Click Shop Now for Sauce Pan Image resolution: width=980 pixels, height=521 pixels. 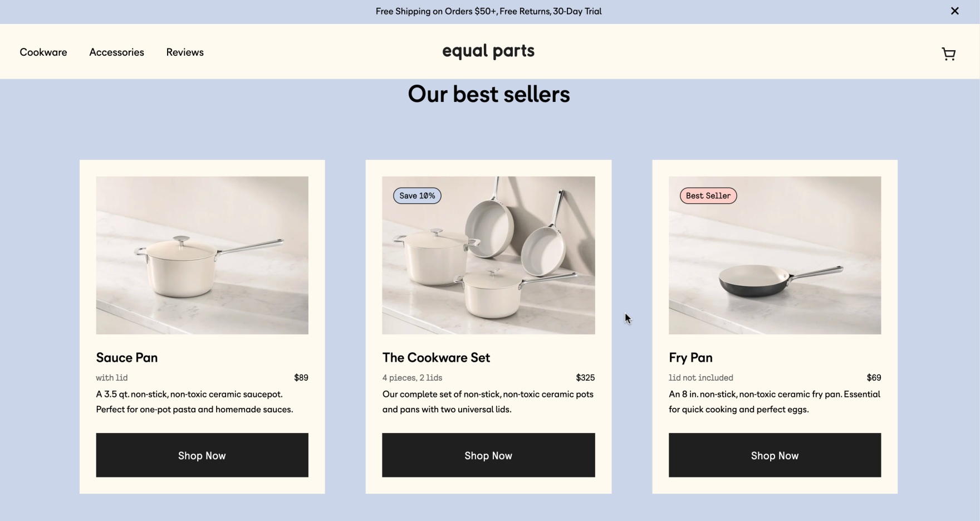pyautogui.click(x=202, y=455)
